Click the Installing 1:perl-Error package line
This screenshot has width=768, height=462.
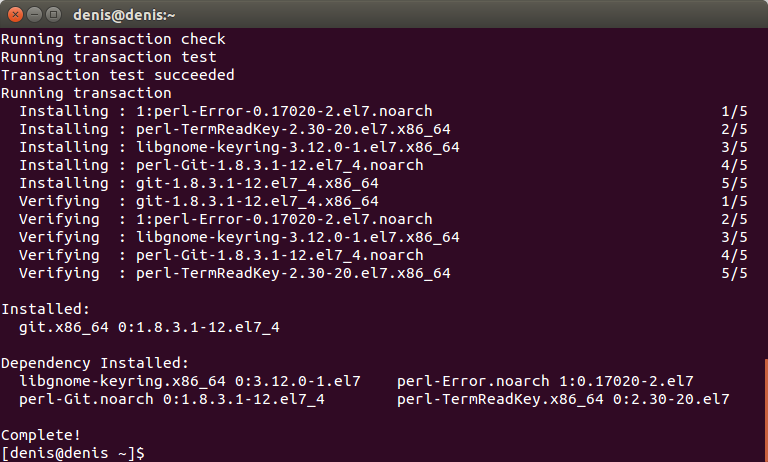383,111
